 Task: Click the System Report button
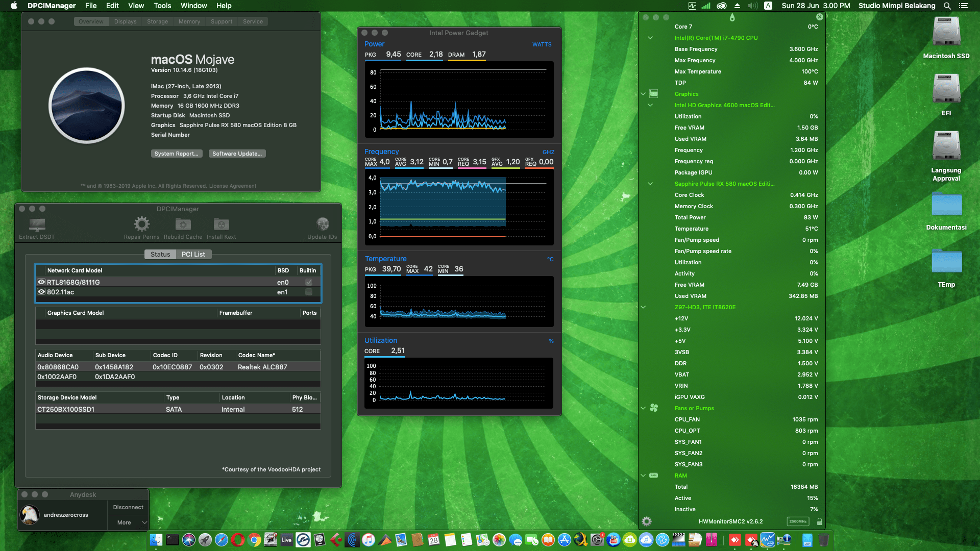pyautogui.click(x=177, y=154)
